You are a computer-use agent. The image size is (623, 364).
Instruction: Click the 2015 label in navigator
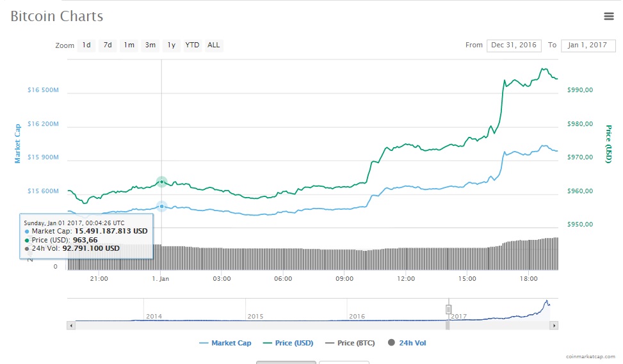(x=255, y=317)
